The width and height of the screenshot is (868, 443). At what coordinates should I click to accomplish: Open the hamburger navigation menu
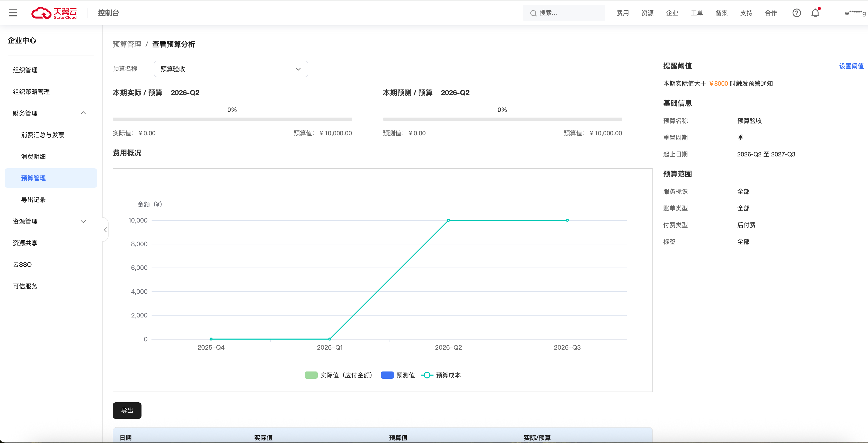coord(13,13)
